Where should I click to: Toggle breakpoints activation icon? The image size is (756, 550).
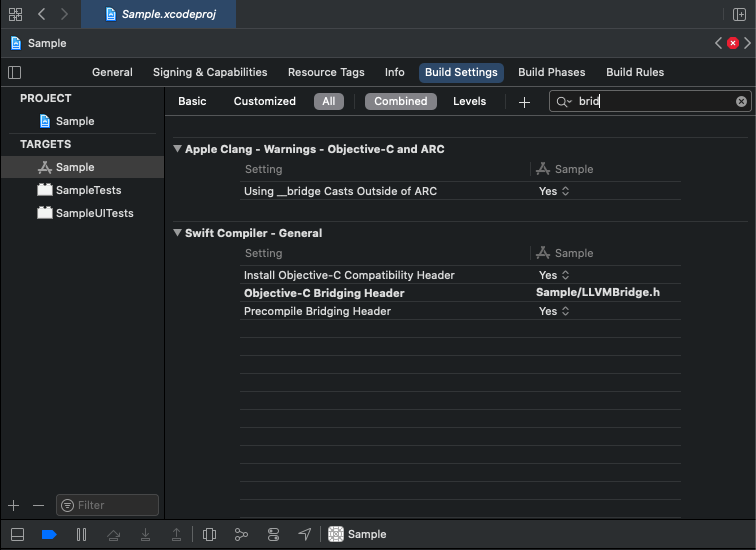pos(49,534)
